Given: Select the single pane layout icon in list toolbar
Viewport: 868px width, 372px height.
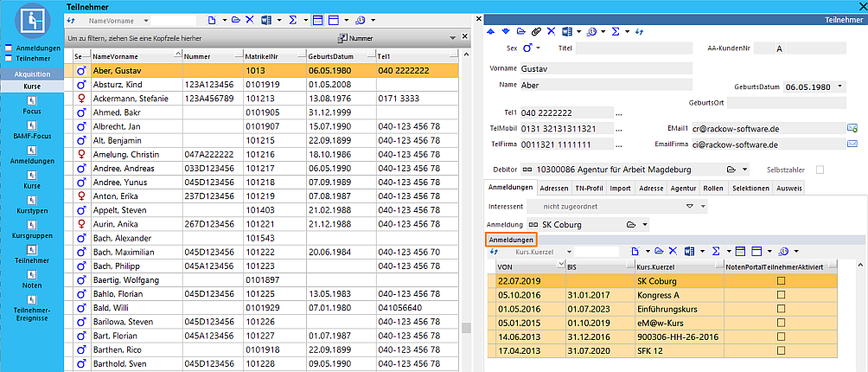Looking at the screenshot, I should pyautogui.click(x=333, y=20).
